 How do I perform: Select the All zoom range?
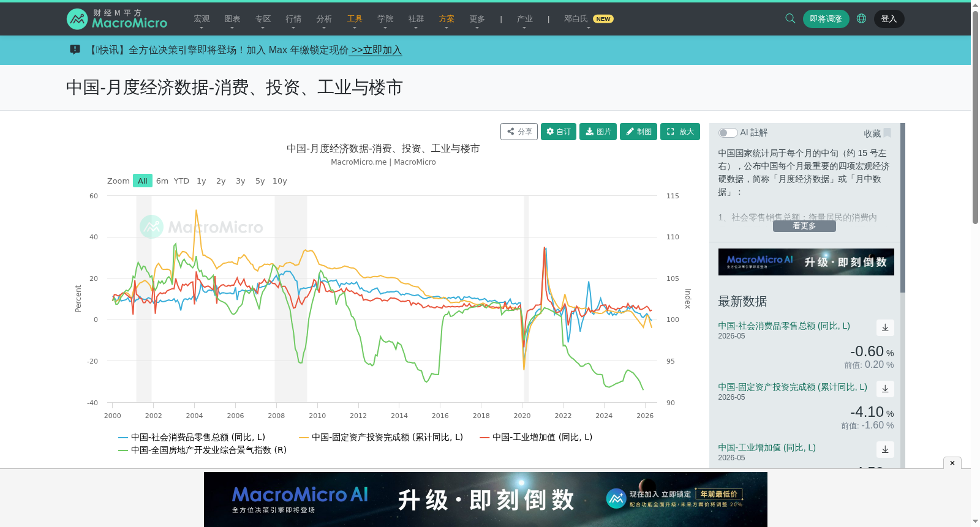click(x=143, y=181)
